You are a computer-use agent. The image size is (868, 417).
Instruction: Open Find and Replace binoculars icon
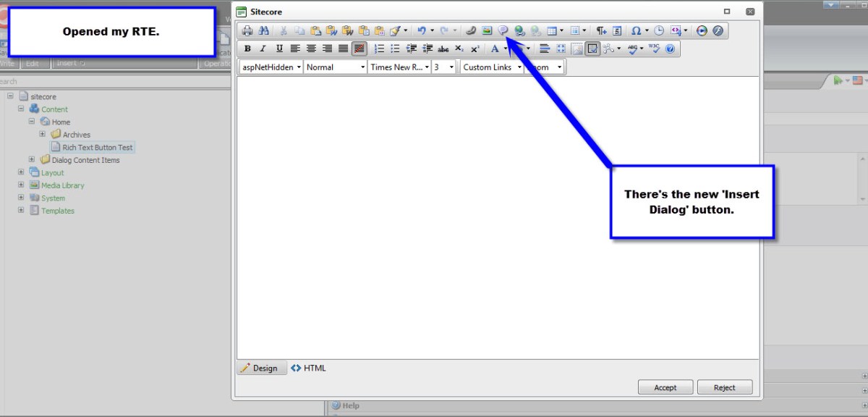263,31
